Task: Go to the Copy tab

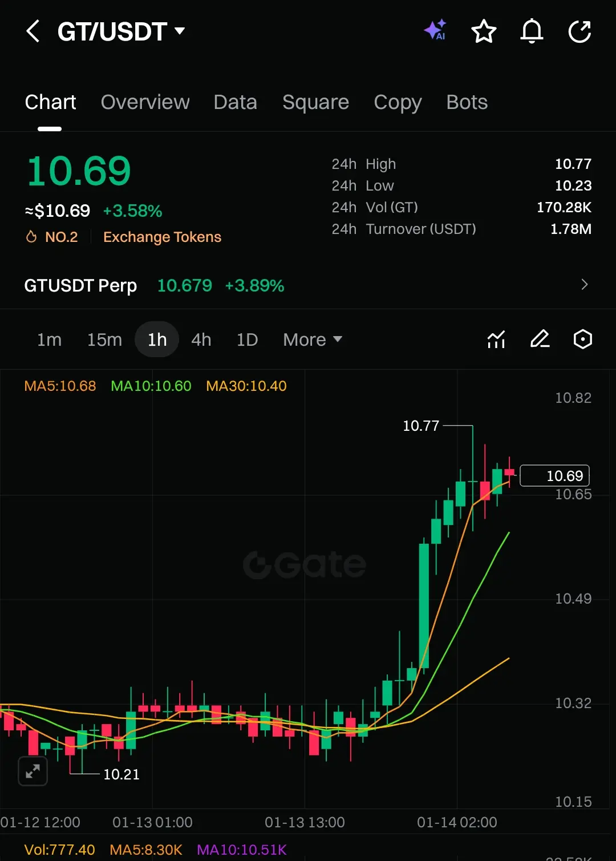Action: click(x=398, y=103)
